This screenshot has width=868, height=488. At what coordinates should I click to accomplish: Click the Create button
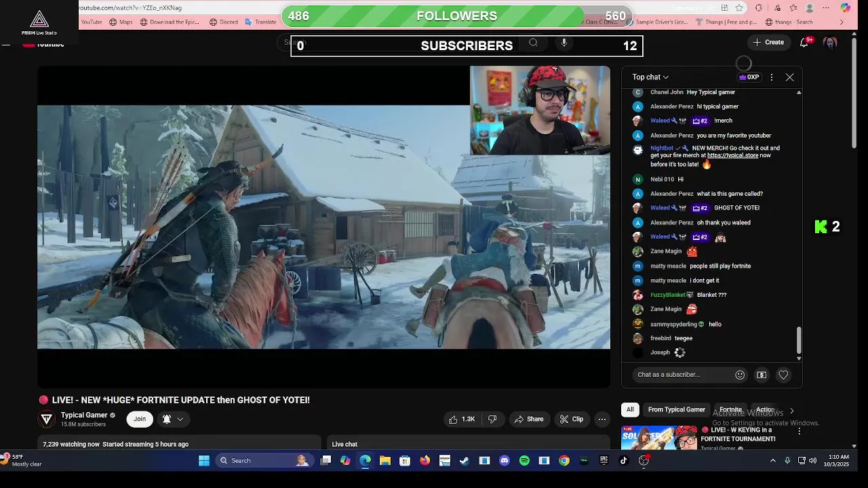pos(768,42)
